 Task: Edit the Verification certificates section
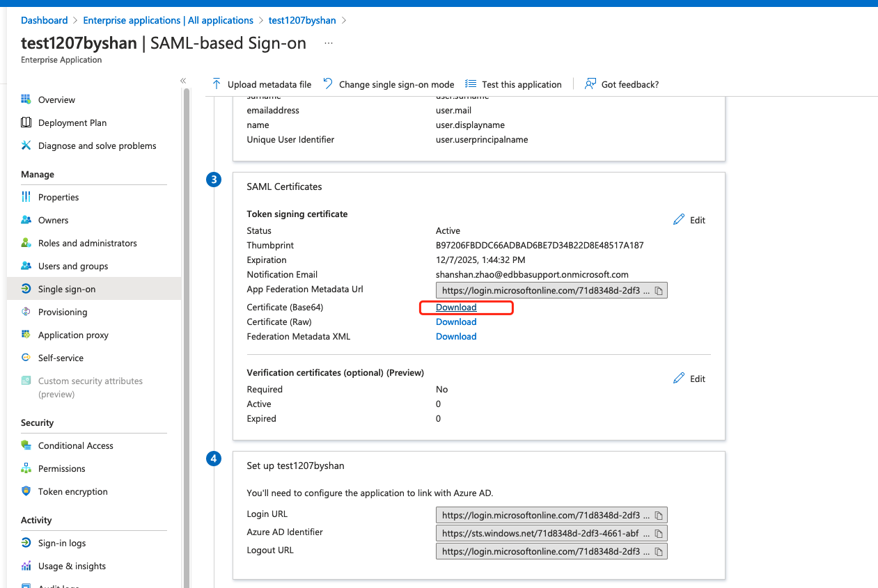tap(689, 379)
